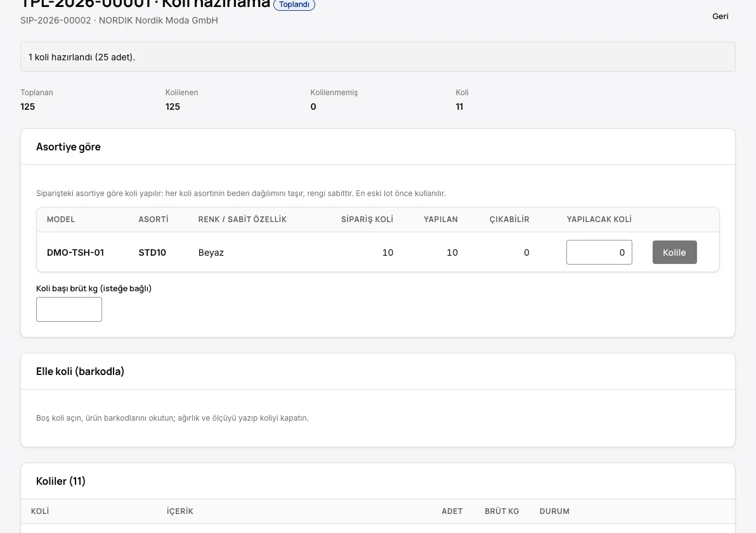The height and width of the screenshot is (533, 756).
Task: Click the RENK / SABİT ÖZELLİK header
Action: (x=242, y=220)
